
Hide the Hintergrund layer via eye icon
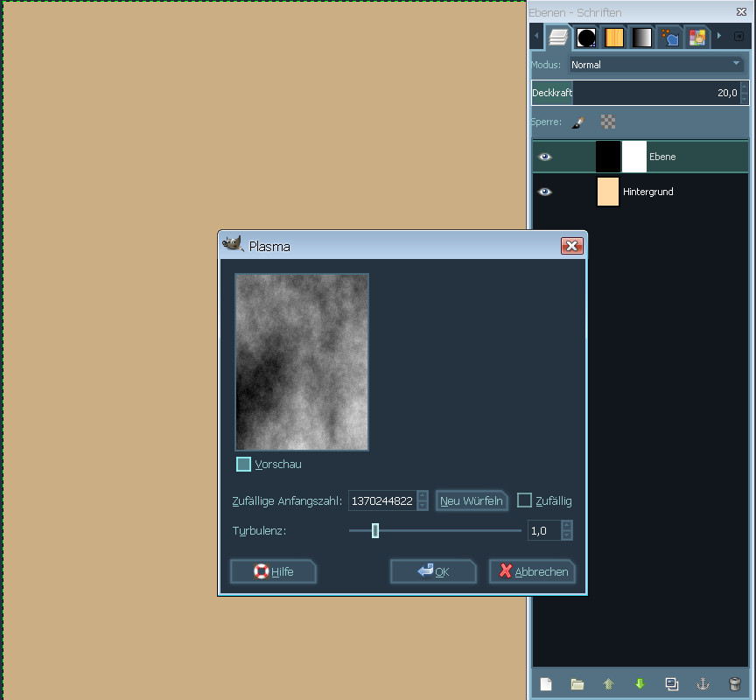pyautogui.click(x=545, y=192)
